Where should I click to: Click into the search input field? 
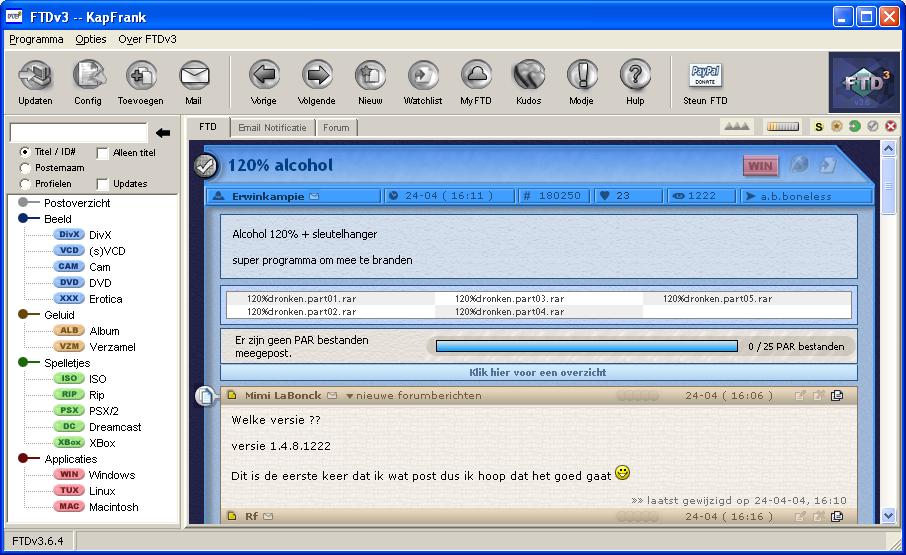[79, 132]
